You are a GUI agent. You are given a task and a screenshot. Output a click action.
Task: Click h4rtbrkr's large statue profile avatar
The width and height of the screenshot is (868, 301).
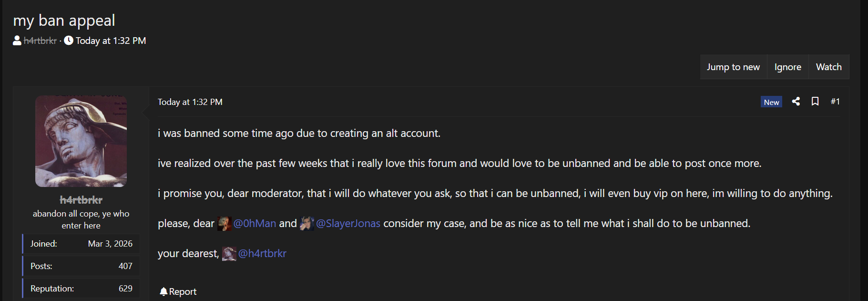coord(81,141)
